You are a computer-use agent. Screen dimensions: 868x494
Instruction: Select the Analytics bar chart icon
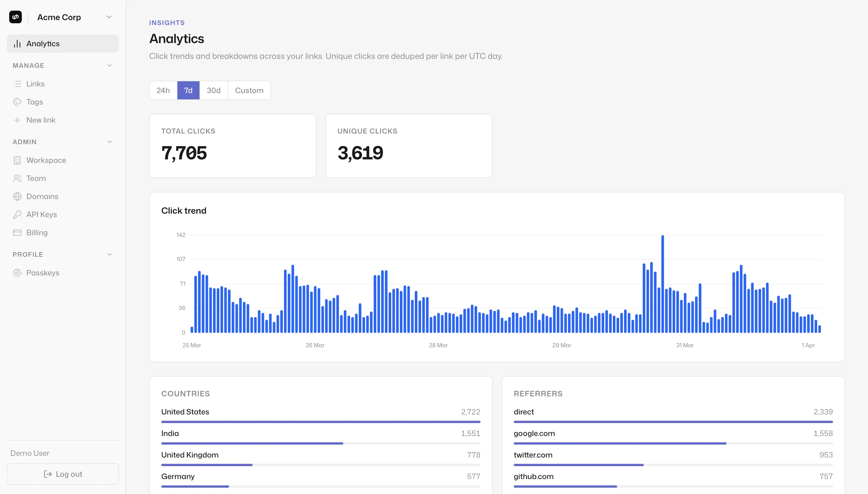(x=17, y=43)
